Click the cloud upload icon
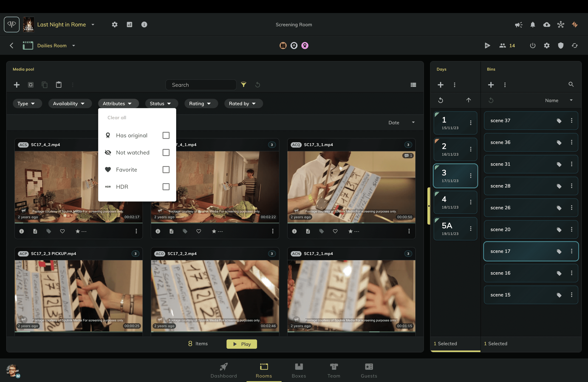Image resolution: width=588 pixels, height=382 pixels. pos(547,24)
